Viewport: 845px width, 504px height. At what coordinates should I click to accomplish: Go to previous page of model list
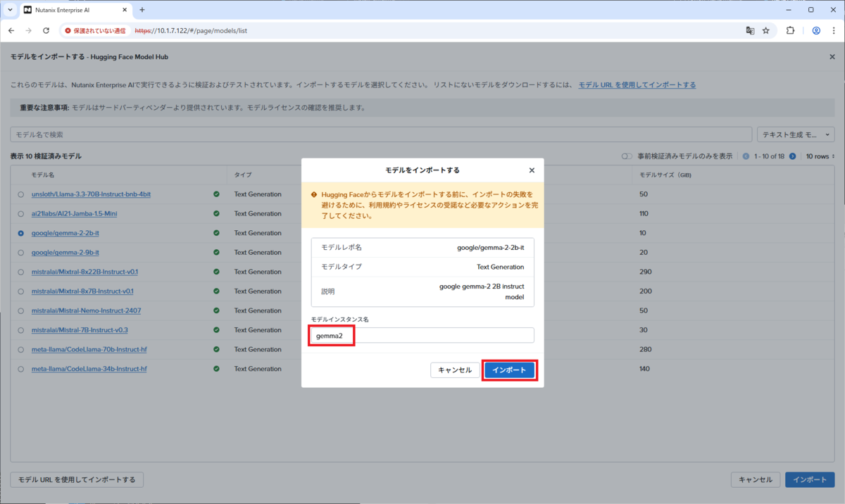pyautogui.click(x=746, y=156)
